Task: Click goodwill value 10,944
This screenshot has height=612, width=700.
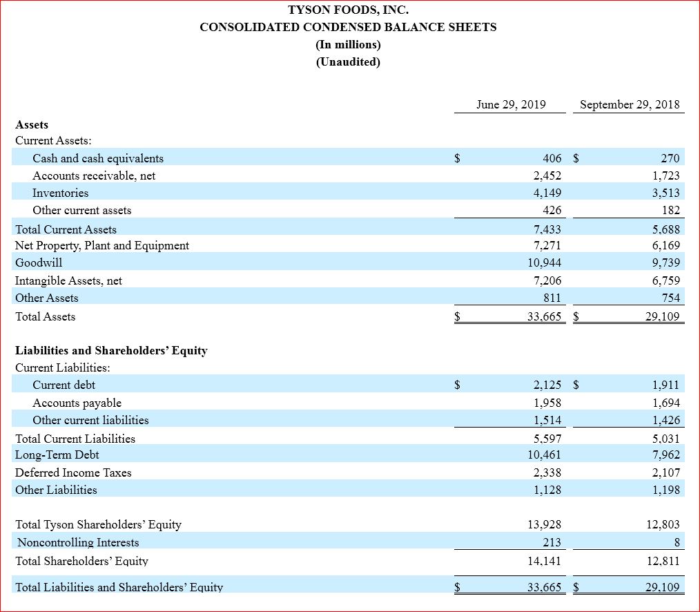Action: pyautogui.click(x=544, y=262)
